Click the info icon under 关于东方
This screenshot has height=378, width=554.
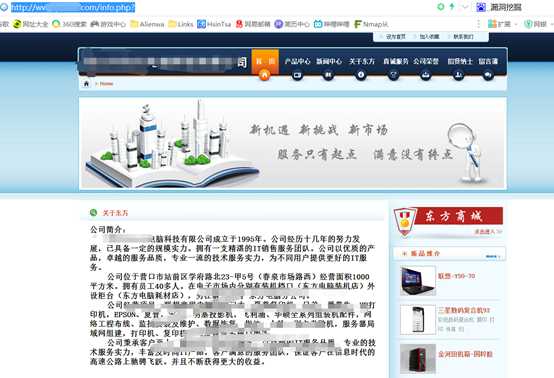[x=361, y=75]
